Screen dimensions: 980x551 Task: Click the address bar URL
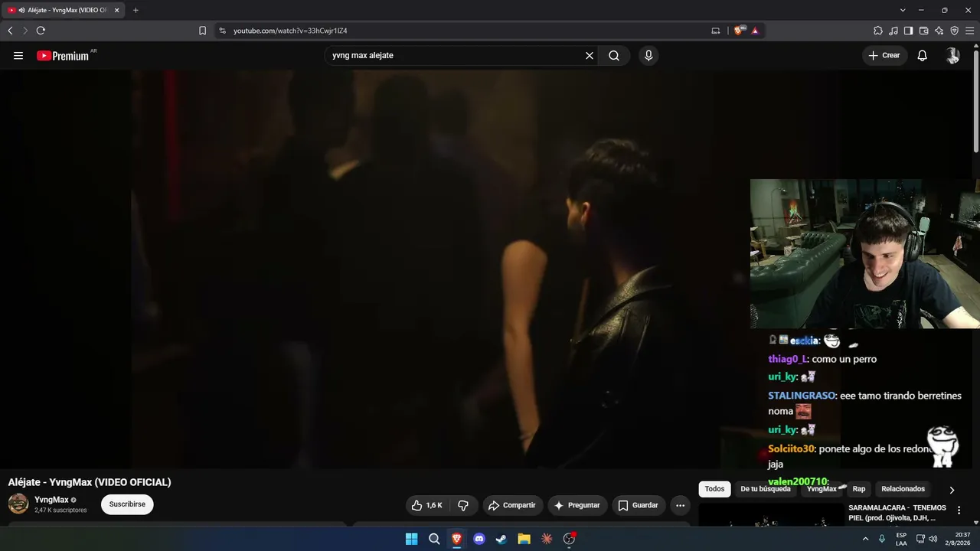(290, 31)
